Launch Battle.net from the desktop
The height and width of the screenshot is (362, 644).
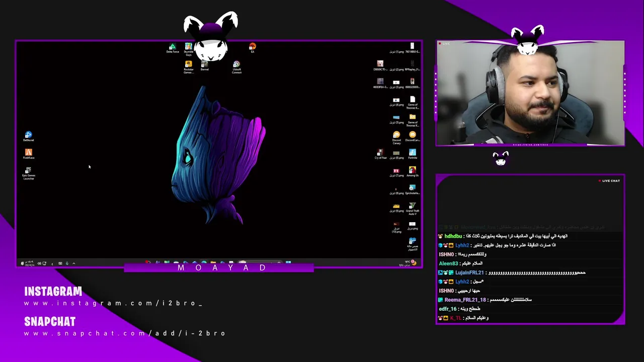coord(29,136)
